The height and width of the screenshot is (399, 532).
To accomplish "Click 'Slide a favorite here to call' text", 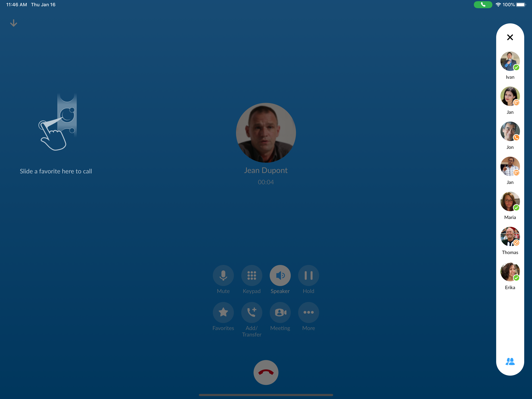I will tap(56, 171).
